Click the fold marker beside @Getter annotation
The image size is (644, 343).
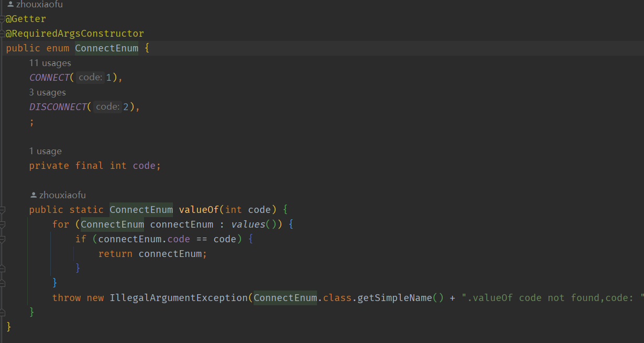2,19
